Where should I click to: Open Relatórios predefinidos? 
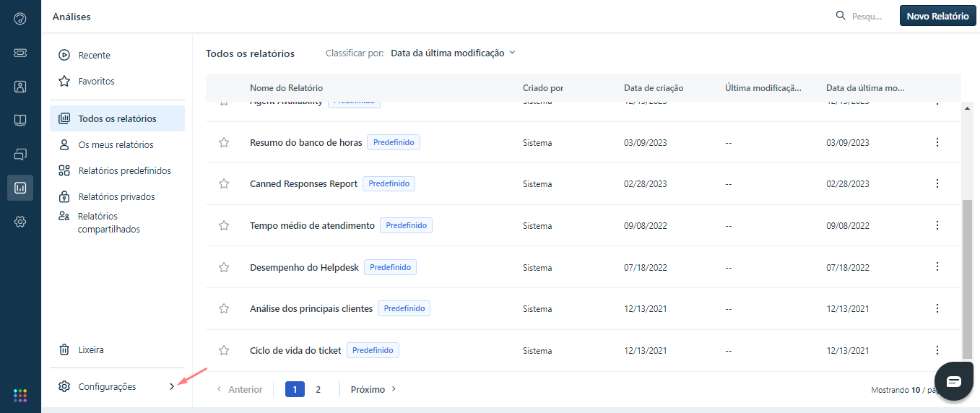point(117,170)
